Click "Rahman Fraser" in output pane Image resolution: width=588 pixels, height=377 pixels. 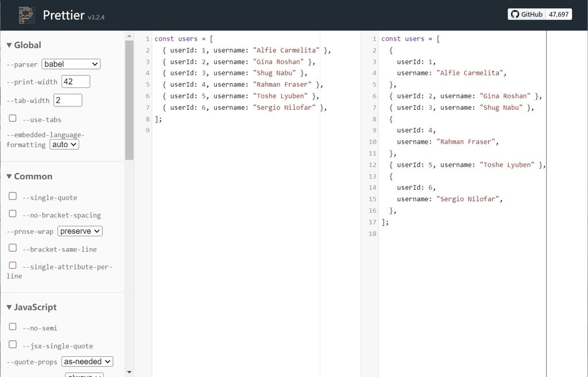[x=466, y=141]
